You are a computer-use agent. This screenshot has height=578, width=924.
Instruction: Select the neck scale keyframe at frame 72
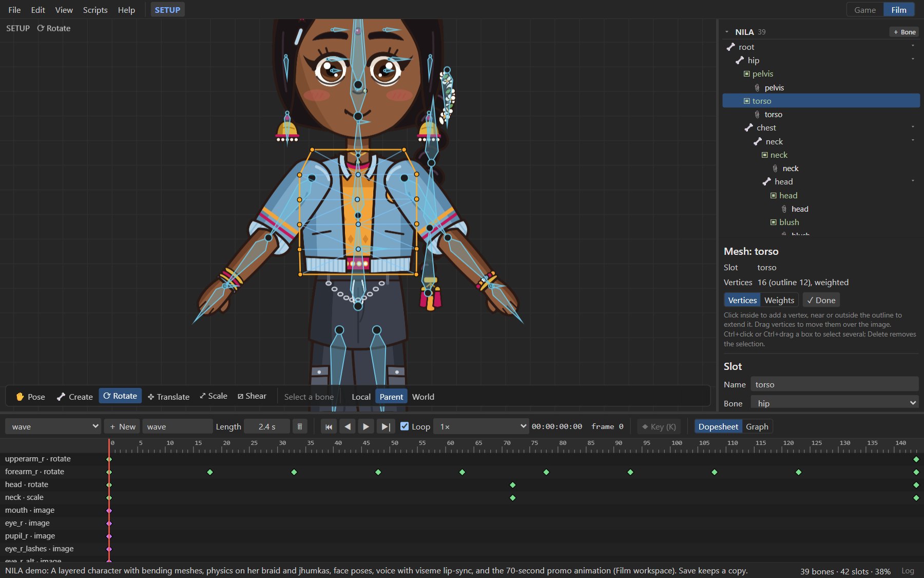(512, 498)
